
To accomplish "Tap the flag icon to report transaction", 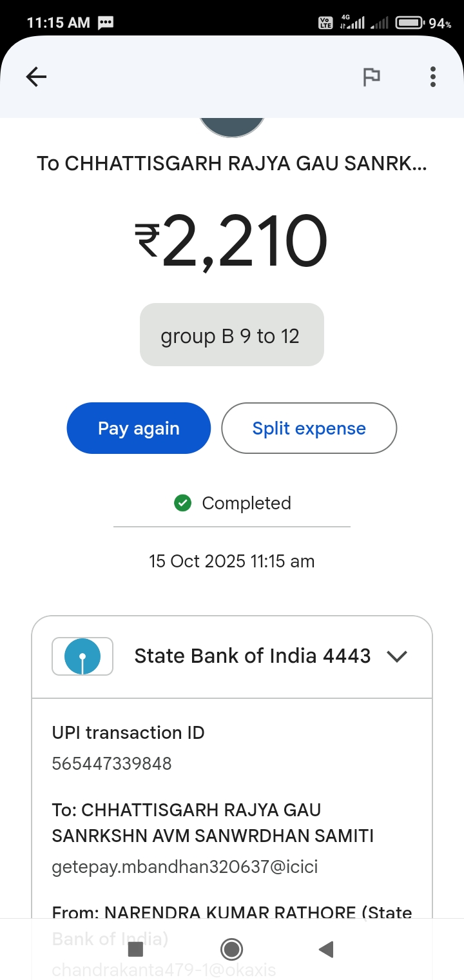I will [371, 77].
